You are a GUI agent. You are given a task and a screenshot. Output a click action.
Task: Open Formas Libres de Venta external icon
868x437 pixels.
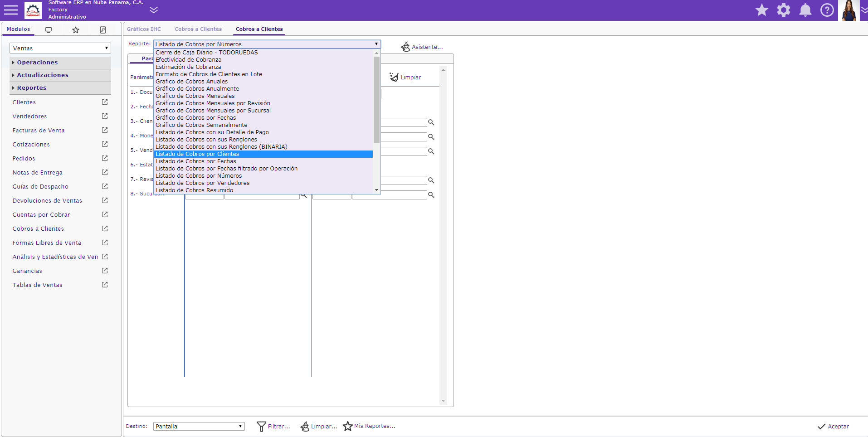tap(105, 243)
